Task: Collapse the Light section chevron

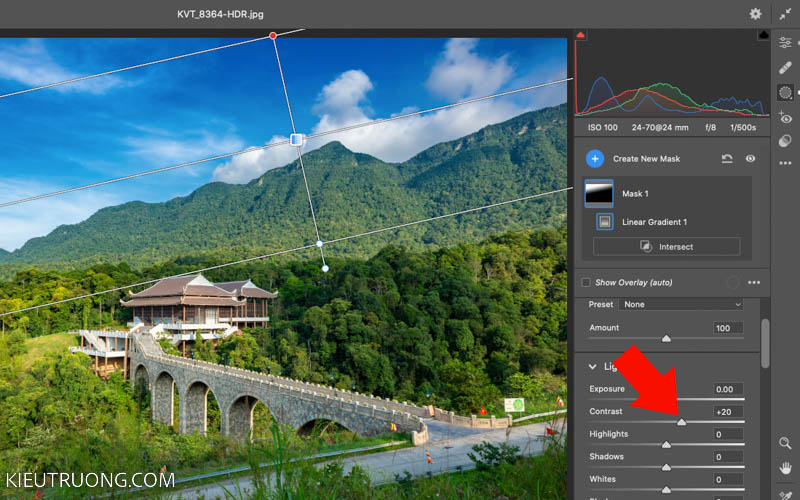Action: (x=592, y=366)
